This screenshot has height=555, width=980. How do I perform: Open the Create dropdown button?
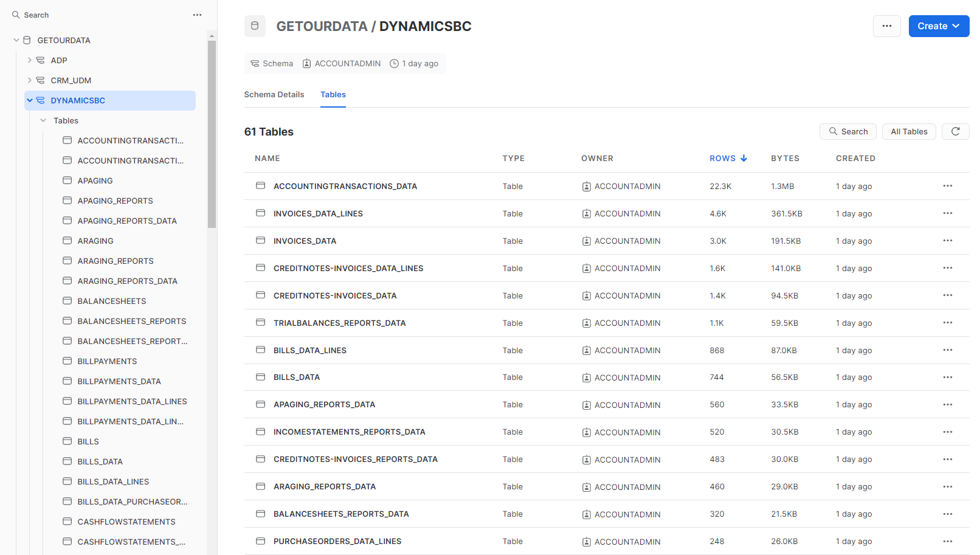coord(939,26)
